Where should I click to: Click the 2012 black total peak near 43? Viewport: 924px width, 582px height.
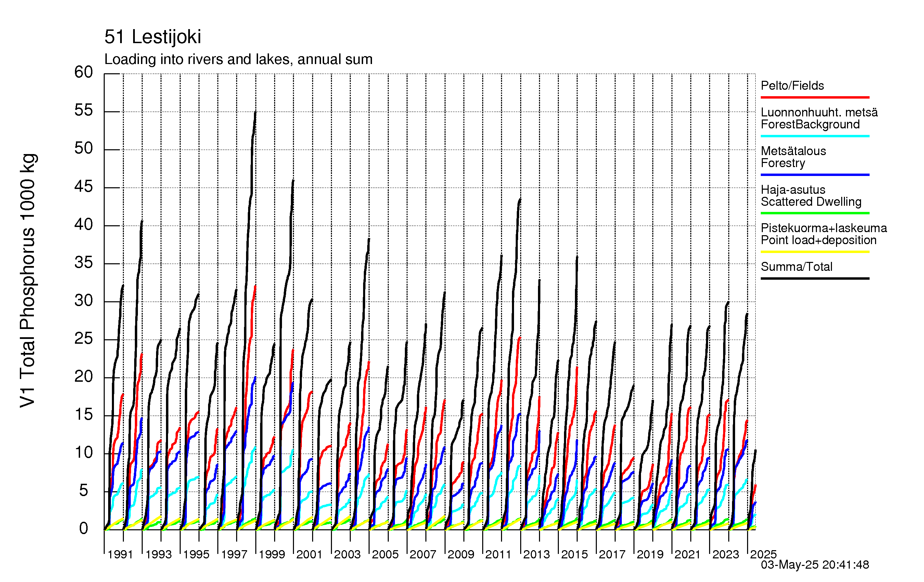click(x=520, y=200)
